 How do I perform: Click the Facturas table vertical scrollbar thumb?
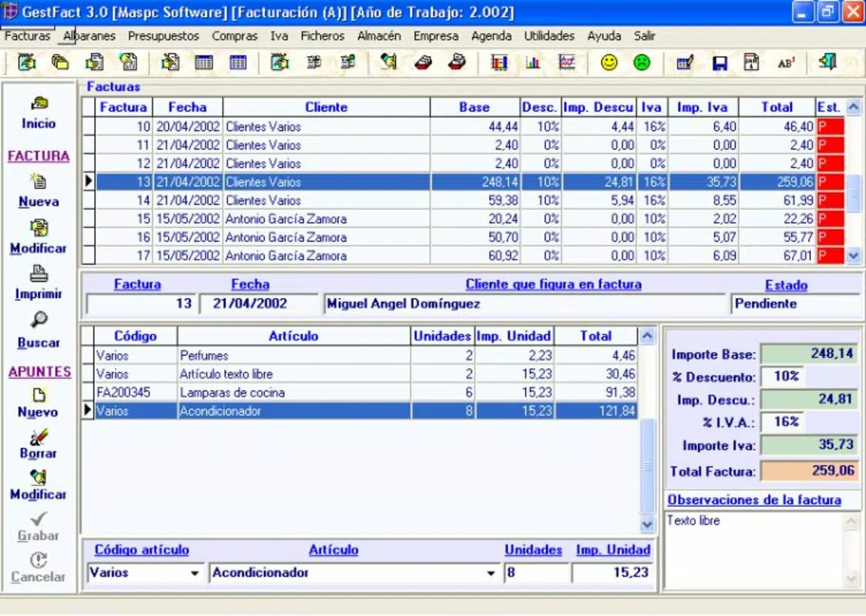[854, 193]
